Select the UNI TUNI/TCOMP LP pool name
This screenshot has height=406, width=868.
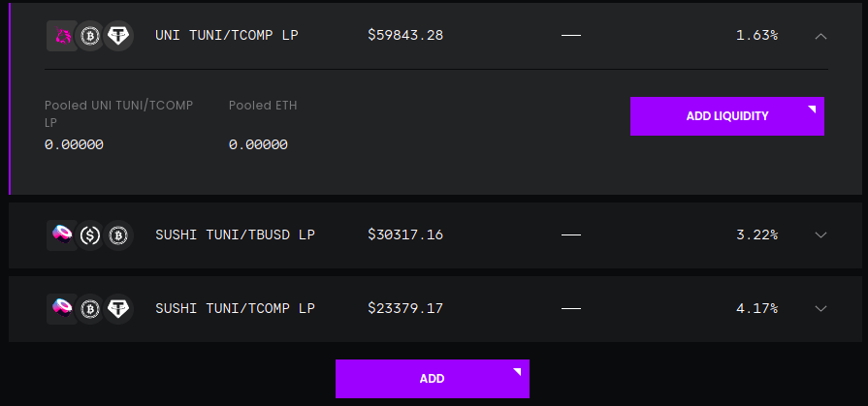[x=227, y=36]
